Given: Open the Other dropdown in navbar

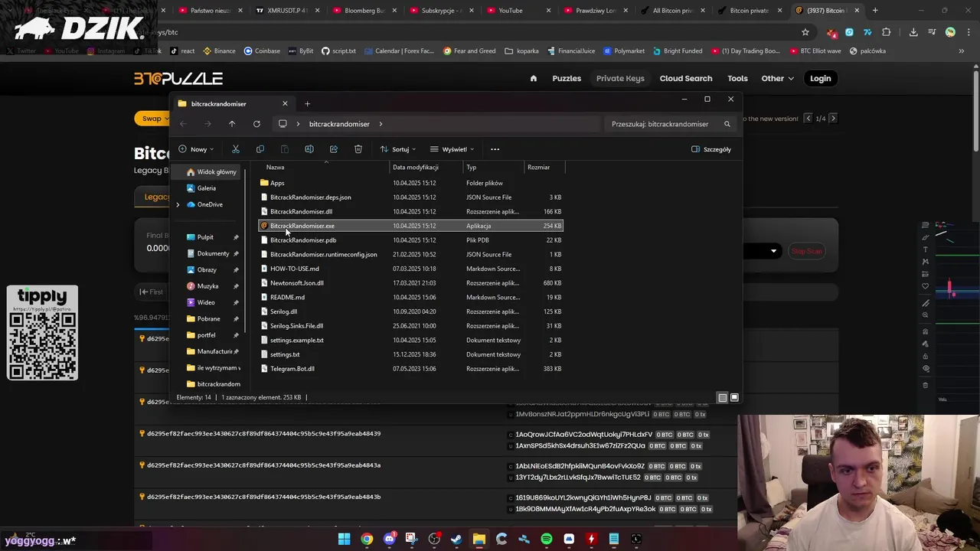Looking at the screenshot, I should tap(777, 78).
